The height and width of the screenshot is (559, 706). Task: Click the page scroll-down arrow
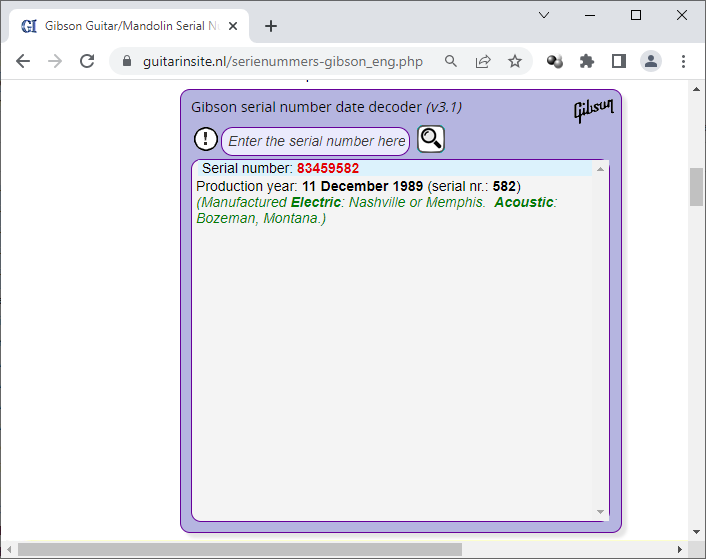(697, 532)
